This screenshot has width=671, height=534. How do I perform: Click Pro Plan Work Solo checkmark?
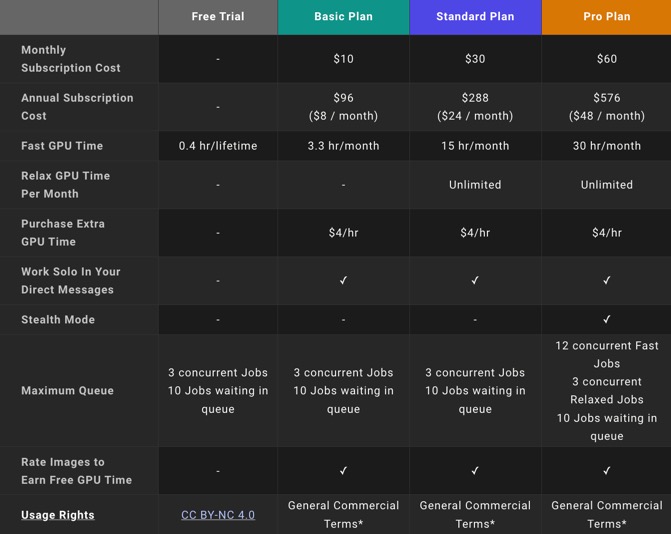click(606, 281)
